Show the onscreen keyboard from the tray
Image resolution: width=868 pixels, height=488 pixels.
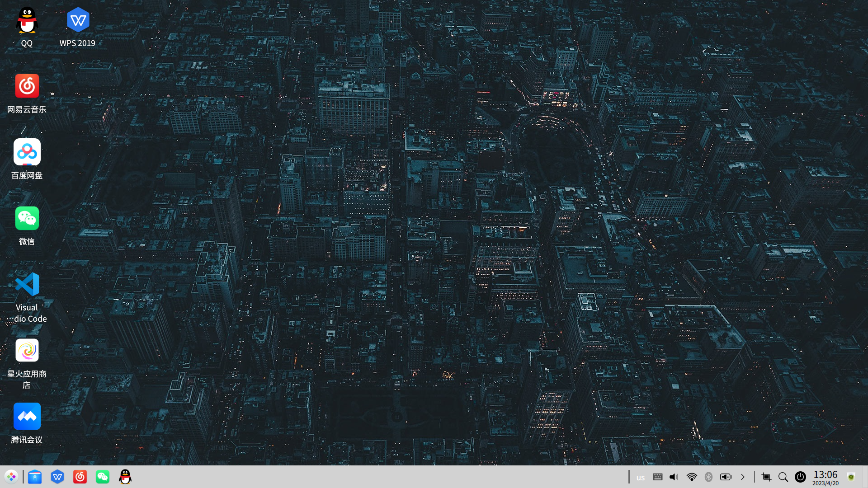(x=657, y=477)
